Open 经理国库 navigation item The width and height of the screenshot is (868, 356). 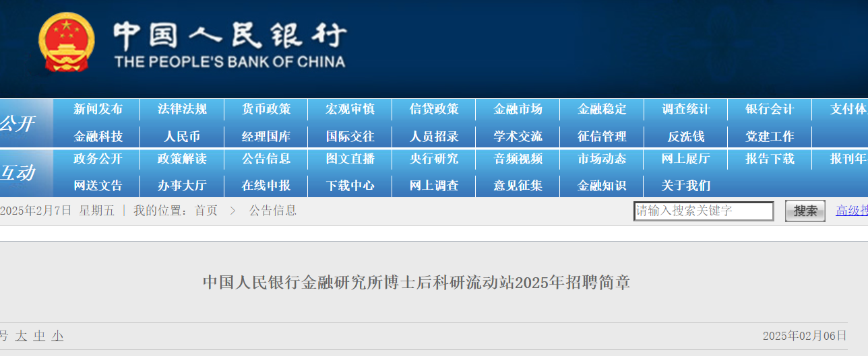click(x=266, y=137)
